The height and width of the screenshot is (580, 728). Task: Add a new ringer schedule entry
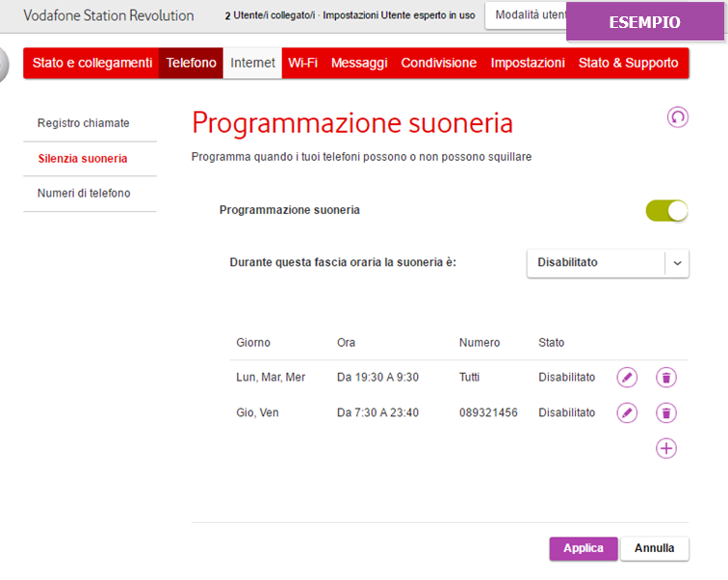[x=665, y=449]
